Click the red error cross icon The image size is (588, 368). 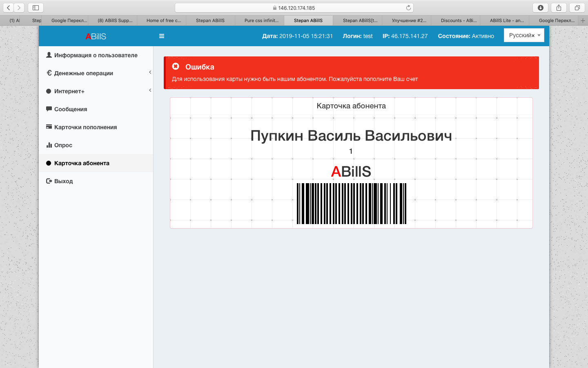(x=176, y=66)
